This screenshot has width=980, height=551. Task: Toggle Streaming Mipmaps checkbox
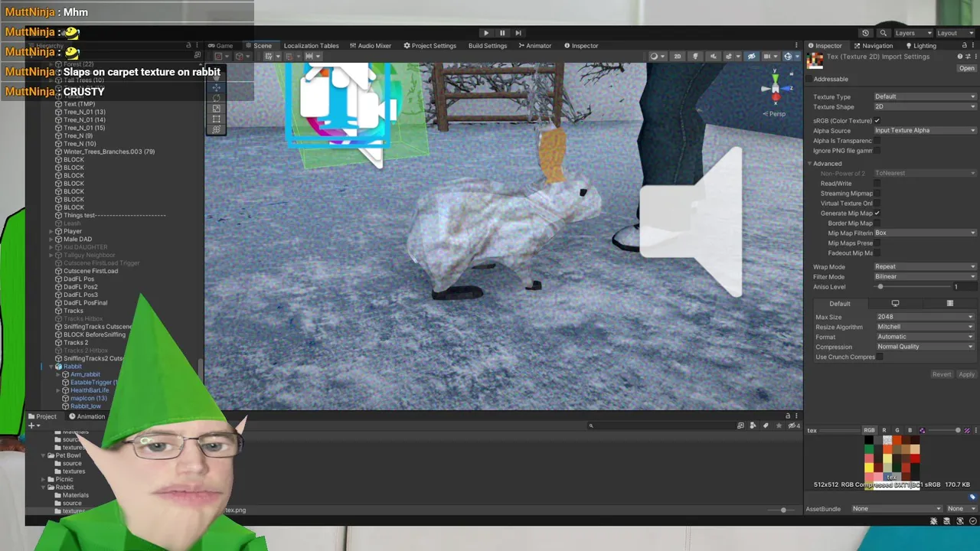[877, 194]
